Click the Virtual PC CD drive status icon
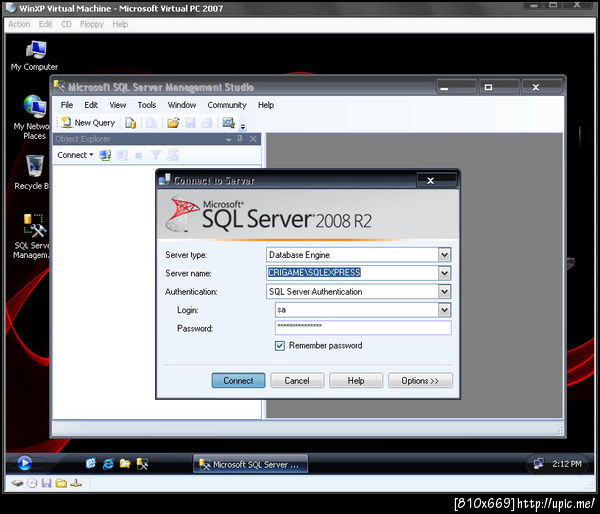Viewport: 600px width, 514px height. pyautogui.click(x=32, y=483)
